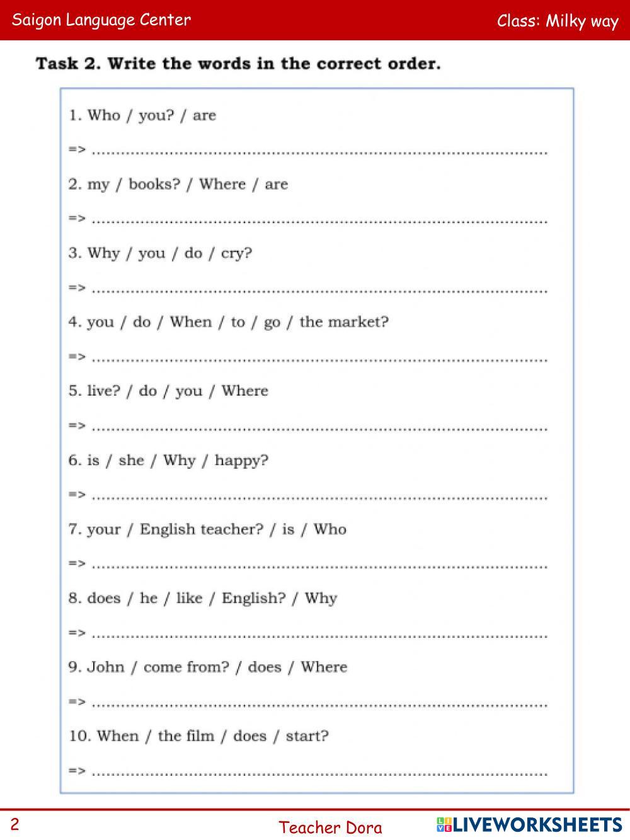Focus the answer line for question 5
The width and height of the screenshot is (630, 840).
tap(319, 425)
